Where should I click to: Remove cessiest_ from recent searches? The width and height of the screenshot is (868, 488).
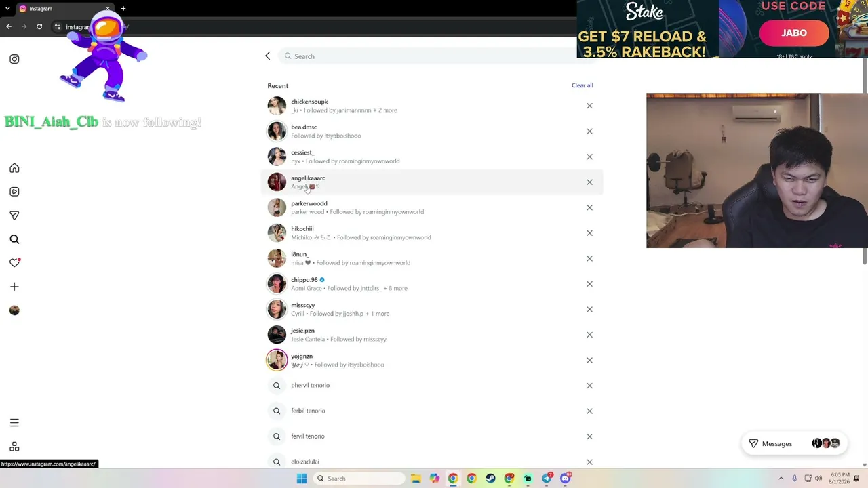[x=589, y=157]
